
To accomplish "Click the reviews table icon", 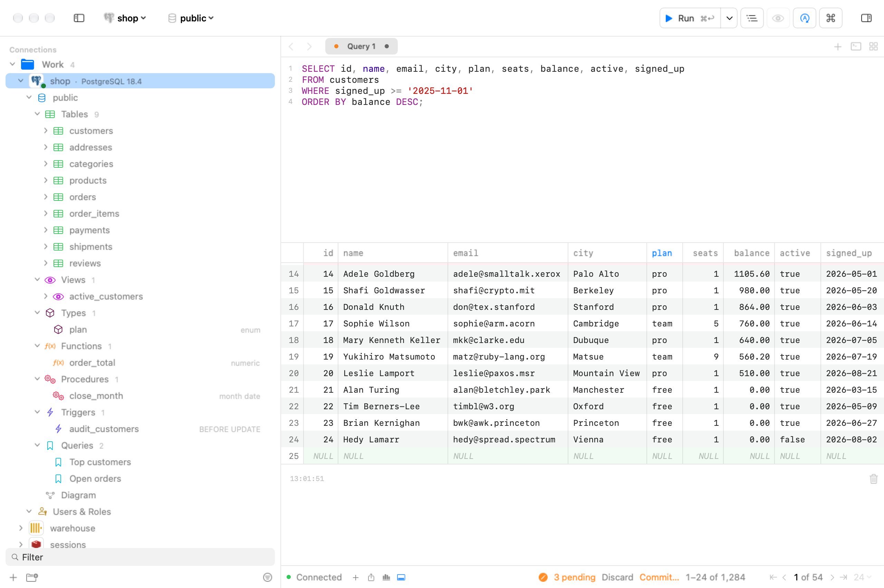I will click(58, 263).
